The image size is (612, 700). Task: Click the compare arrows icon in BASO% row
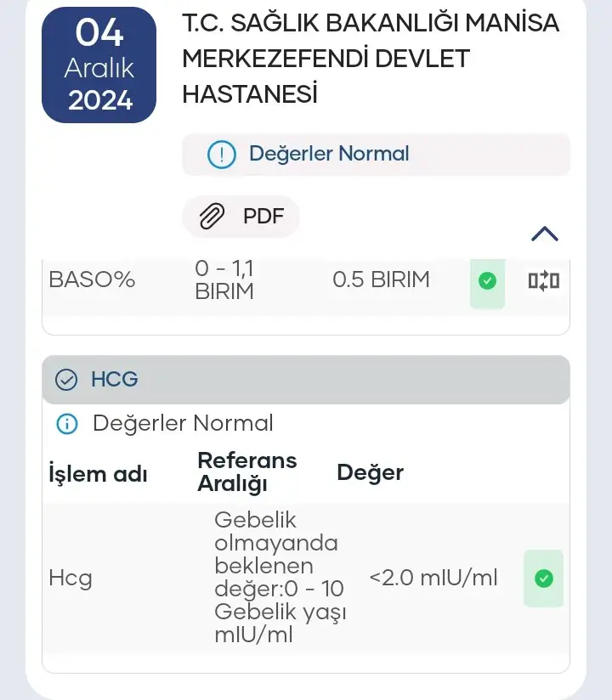click(543, 280)
